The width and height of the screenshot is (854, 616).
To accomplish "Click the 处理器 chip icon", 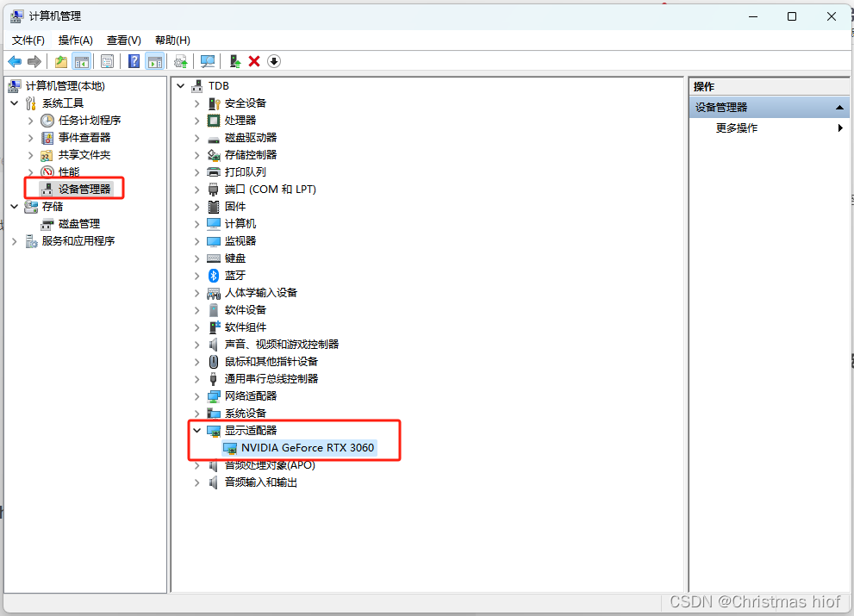I will pyautogui.click(x=214, y=121).
